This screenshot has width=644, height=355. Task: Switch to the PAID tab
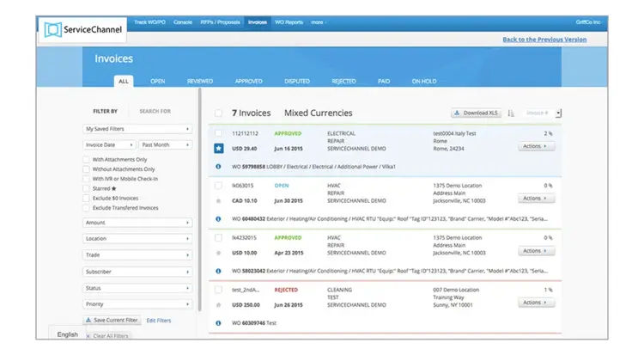point(384,81)
